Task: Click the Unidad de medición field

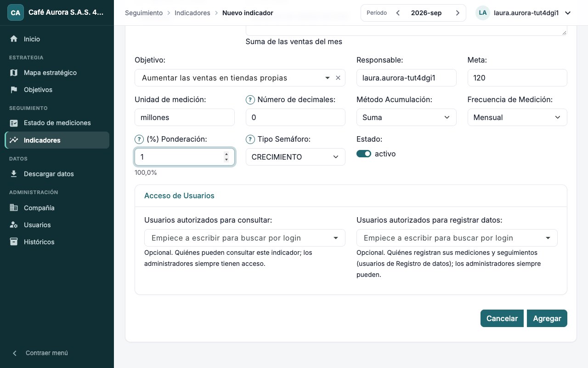Action: click(x=185, y=117)
